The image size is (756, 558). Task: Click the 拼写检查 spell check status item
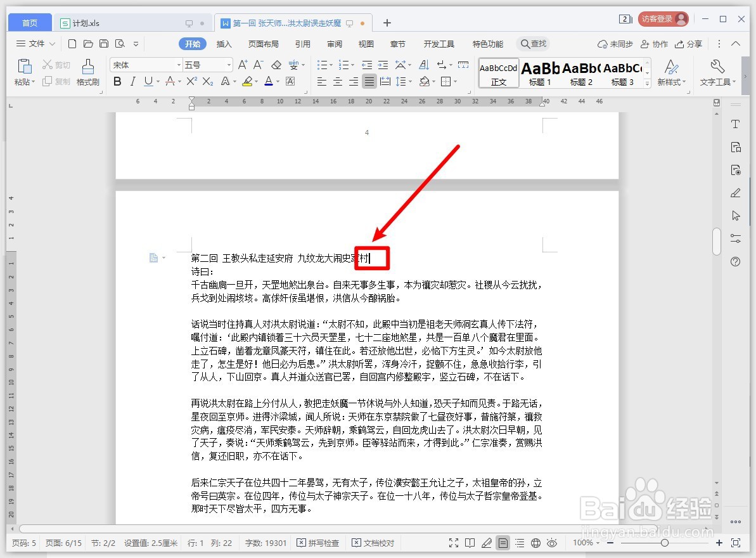tap(317, 543)
